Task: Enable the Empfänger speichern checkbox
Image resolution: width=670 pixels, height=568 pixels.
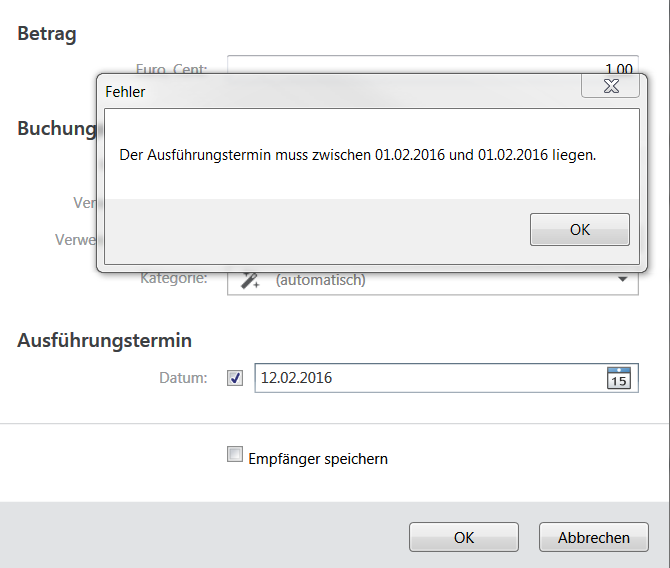Action: pyautogui.click(x=235, y=455)
